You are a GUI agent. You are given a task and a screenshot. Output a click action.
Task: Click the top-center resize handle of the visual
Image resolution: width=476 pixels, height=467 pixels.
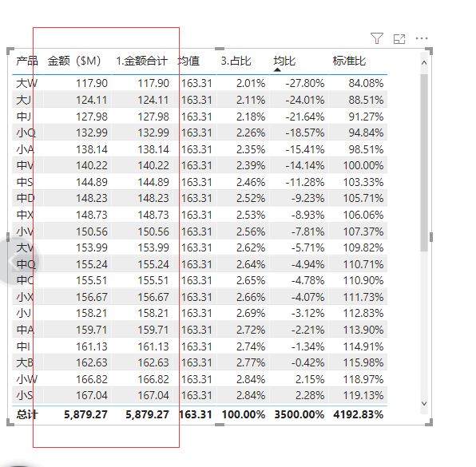220,49
